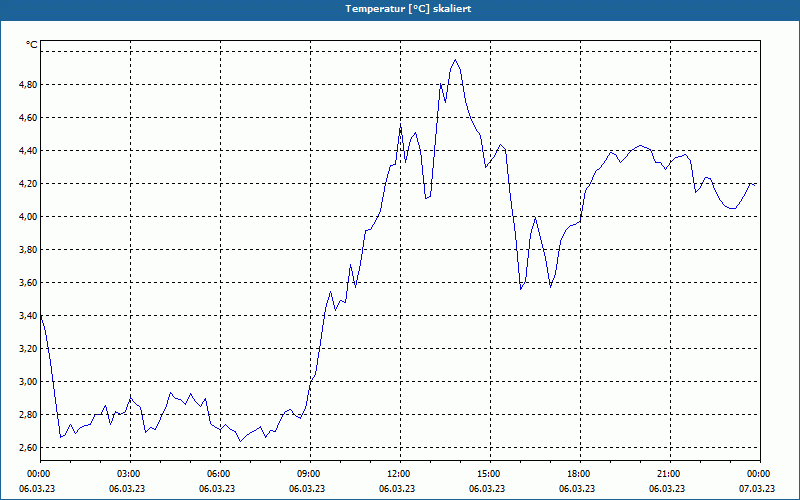Click the 00:00 time label above 07.03.23

758,474
